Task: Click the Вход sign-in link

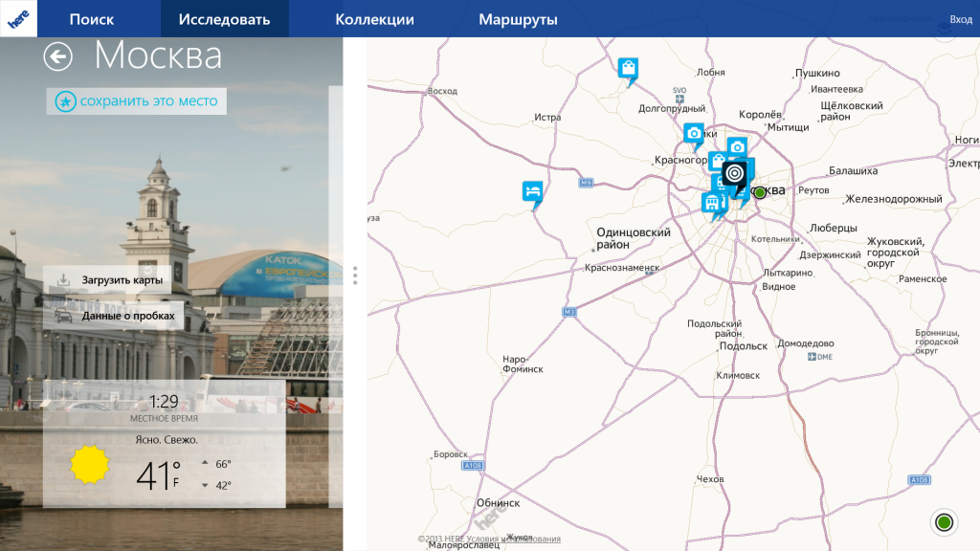Action: click(x=960, y=19)
